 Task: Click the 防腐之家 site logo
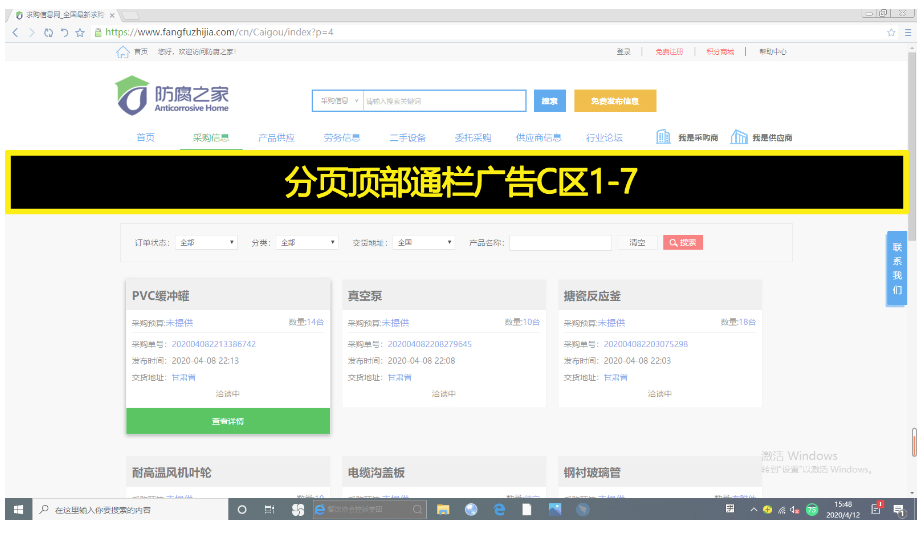pyautogui.click(x=172, y=96)
